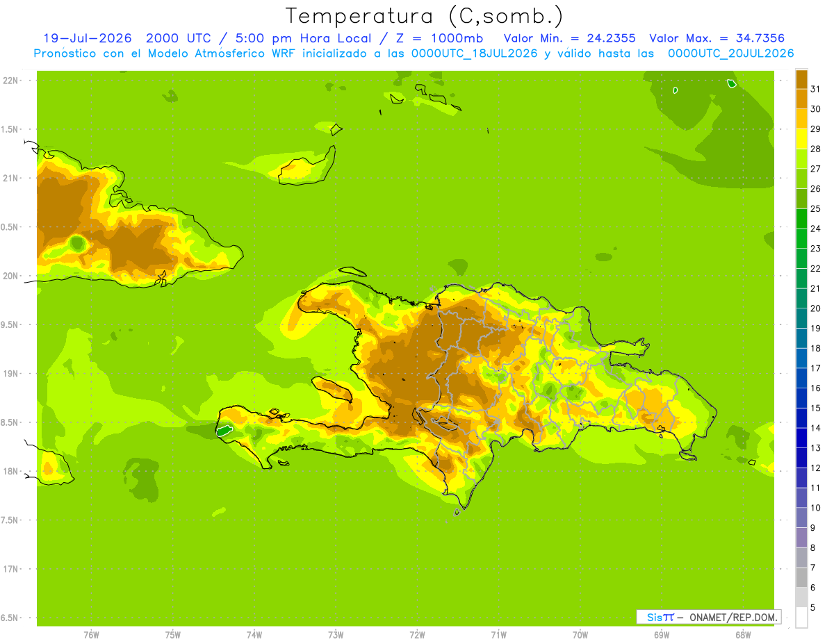Viewport: 834px width, 644px height.
Task: Click the colorbar label 21
Action: [815, 288]
